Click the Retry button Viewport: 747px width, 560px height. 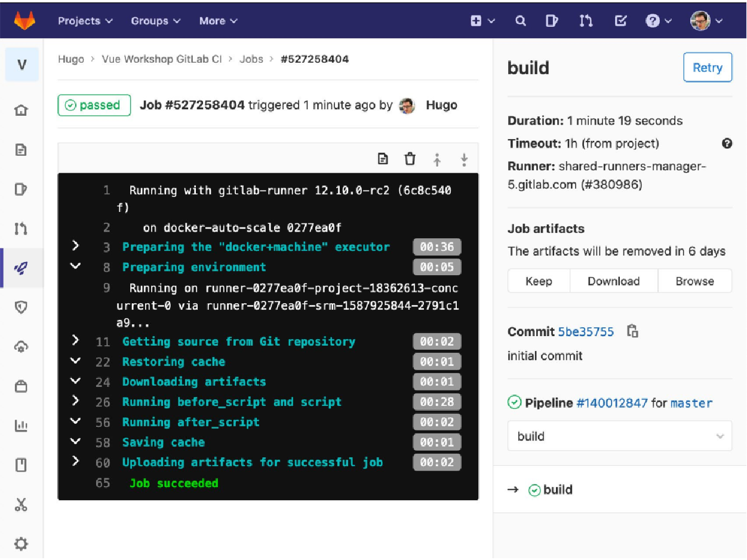[708, 67]
